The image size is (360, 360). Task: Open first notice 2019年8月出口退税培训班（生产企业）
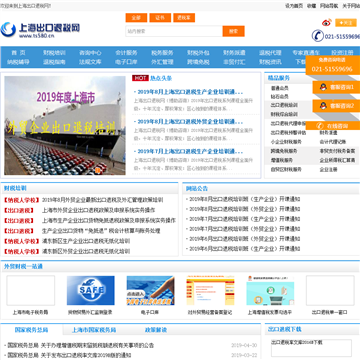245,199
